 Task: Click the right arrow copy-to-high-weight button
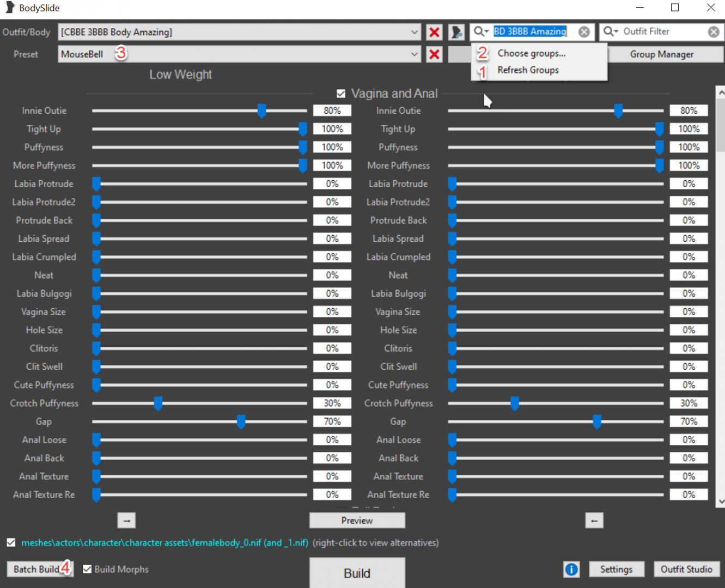pos(126,520)
